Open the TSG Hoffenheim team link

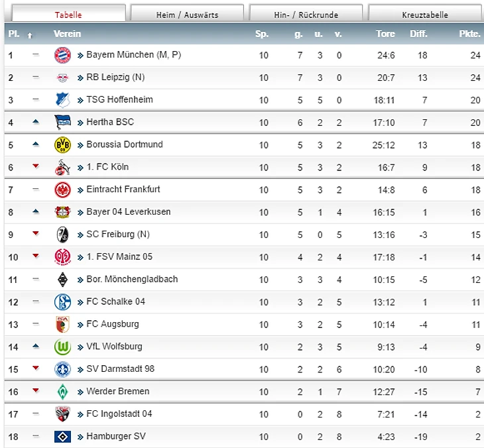pyautogui.click(x=119, y=99)
